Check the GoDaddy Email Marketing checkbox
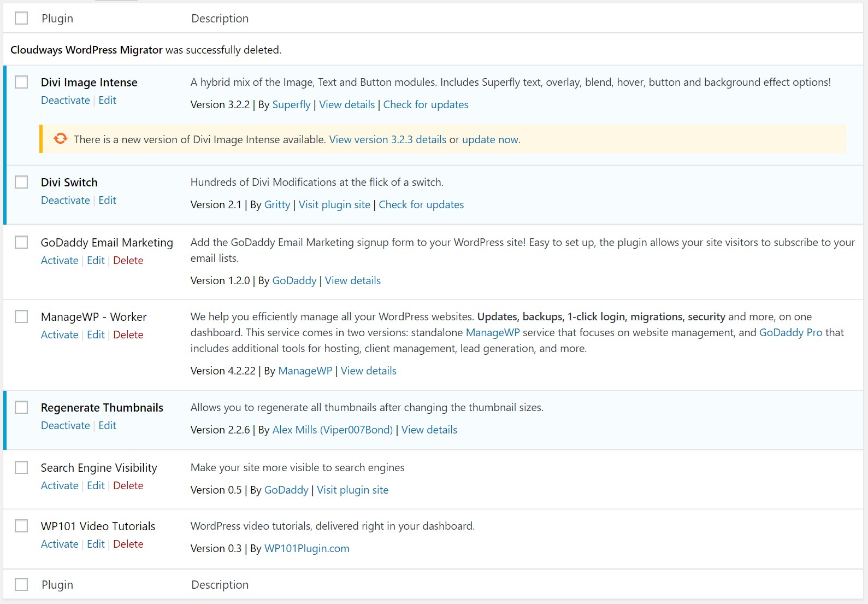This screenshot has width=868, height=604. click(21, 242)
